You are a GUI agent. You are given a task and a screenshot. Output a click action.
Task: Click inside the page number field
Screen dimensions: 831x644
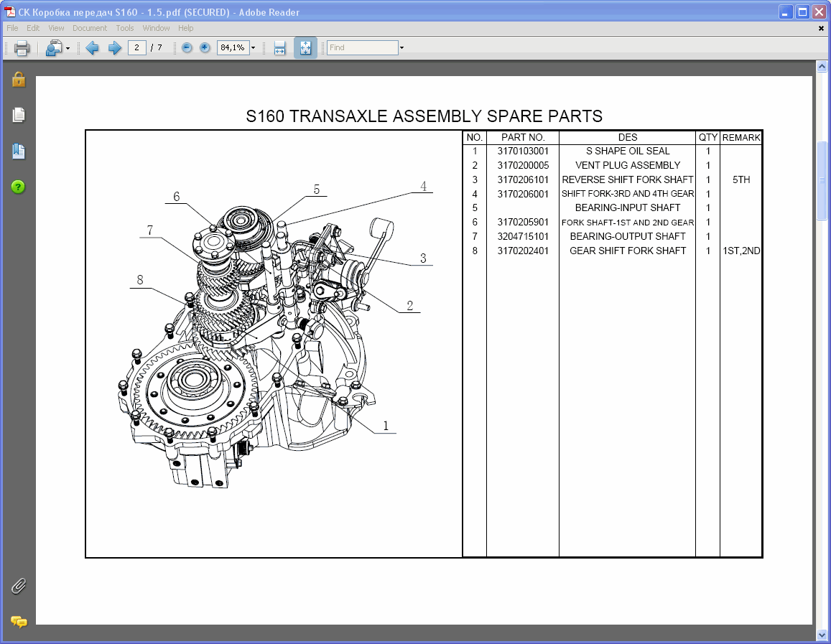136,48
